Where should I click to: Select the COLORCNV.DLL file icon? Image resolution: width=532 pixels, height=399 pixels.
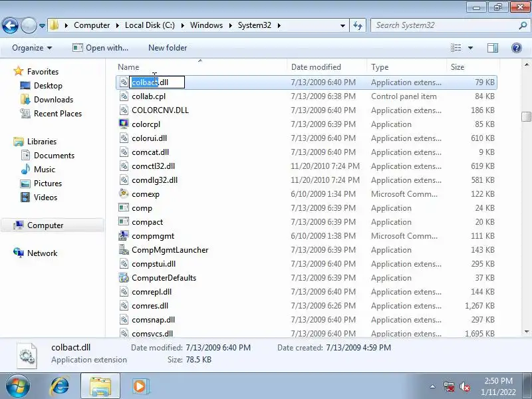[124, 110]
